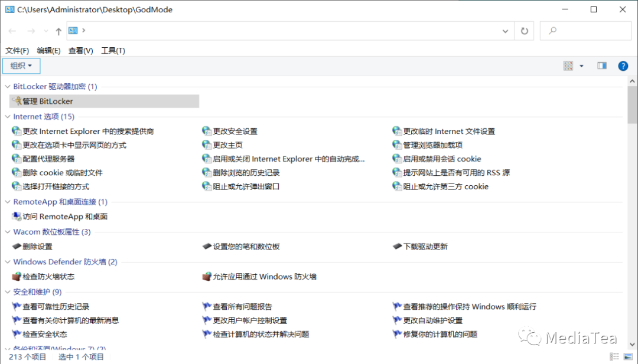
Task: Go up one folder level
Action: pyautogui.click(x=58, y=31)
